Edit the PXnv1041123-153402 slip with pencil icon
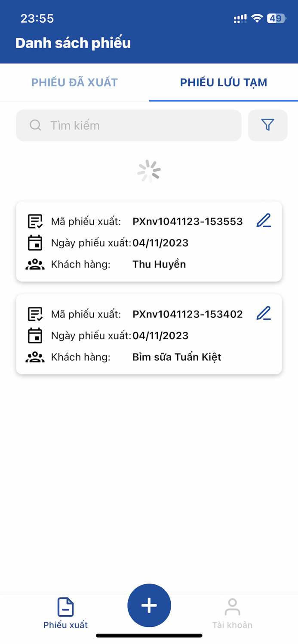 click(x=264, y=313)
